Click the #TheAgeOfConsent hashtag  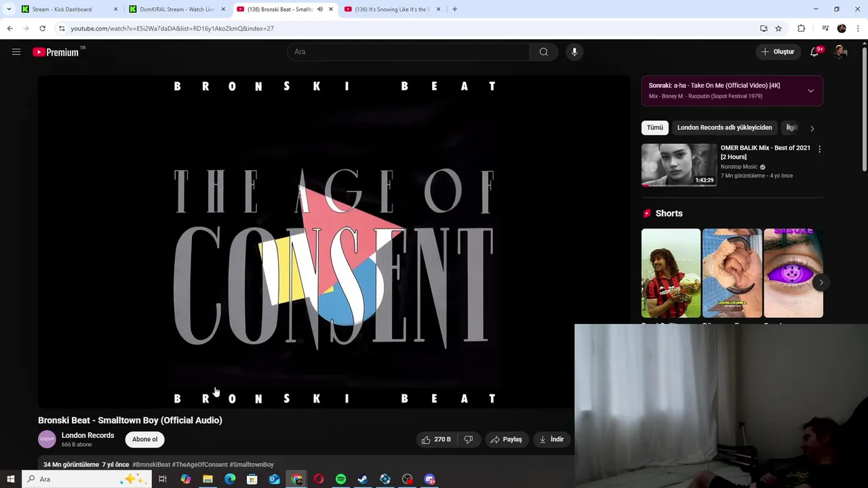pyautogui.click(x=200, y=465)
